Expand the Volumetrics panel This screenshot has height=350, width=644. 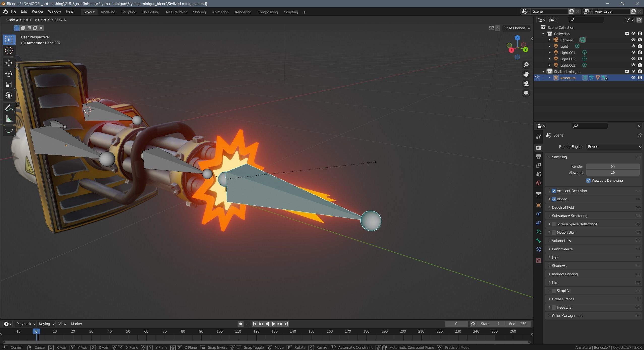click(594, 241)
